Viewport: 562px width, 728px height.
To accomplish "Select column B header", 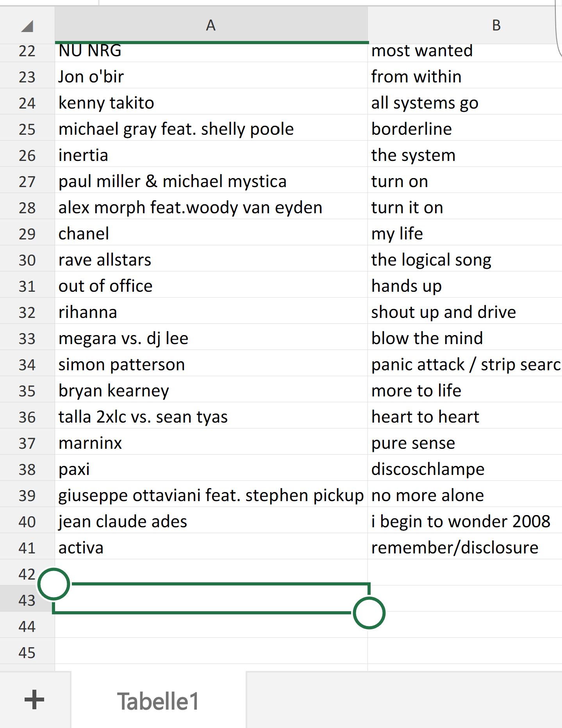I will 496,25.
